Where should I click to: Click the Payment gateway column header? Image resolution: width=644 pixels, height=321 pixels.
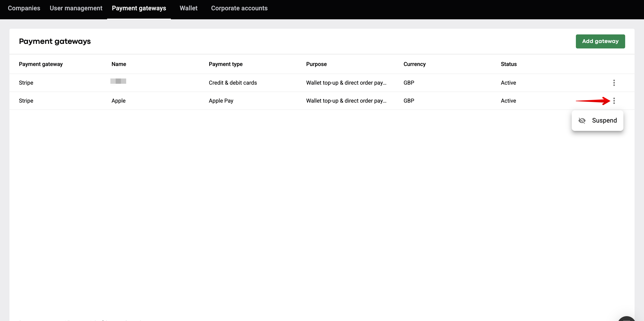coord(41,64)
